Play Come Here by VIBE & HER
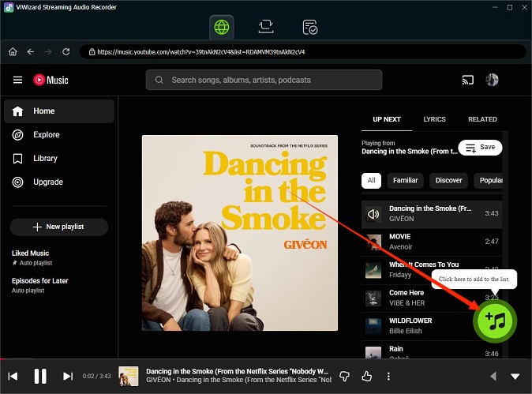Screen dimensions: 532x394 coord(432,298)
